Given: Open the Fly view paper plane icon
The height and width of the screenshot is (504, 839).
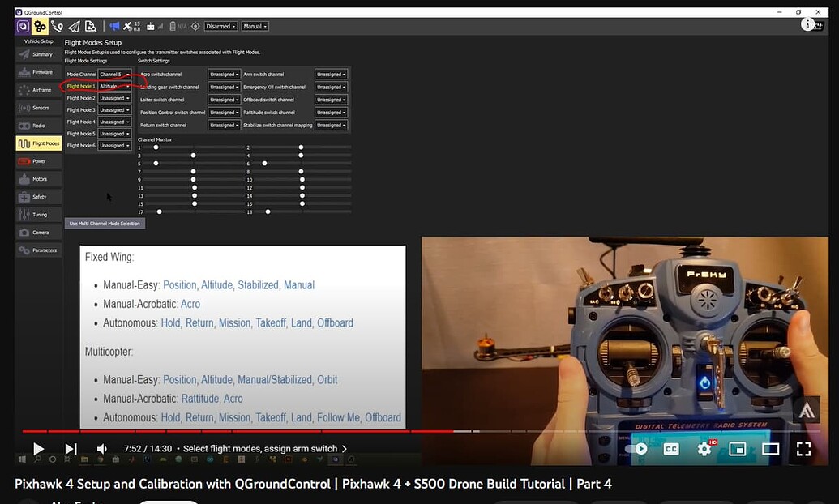Looking at the screenshot, I should coord(74,27).
